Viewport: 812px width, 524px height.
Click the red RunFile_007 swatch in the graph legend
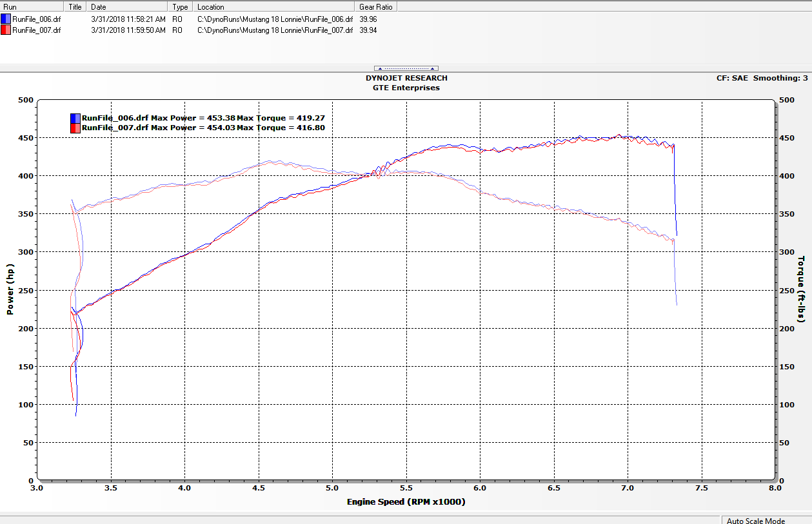pos(75,128)
